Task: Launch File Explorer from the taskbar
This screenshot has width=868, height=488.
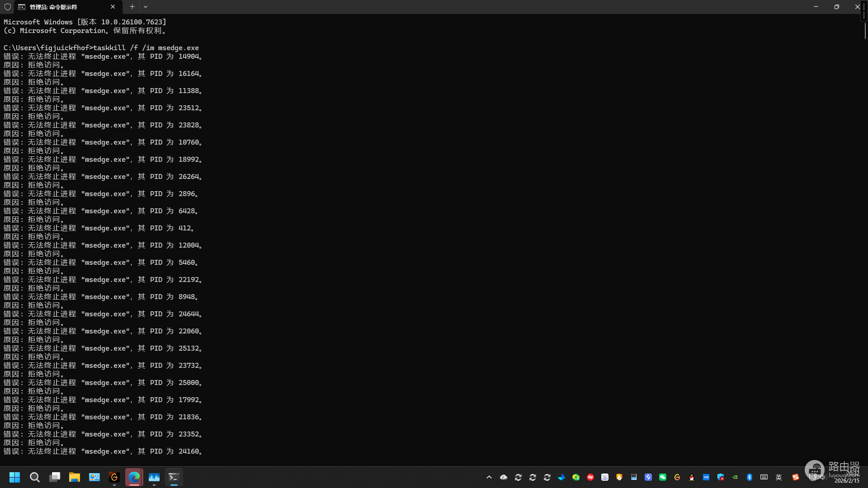Action: click(75, 477)
